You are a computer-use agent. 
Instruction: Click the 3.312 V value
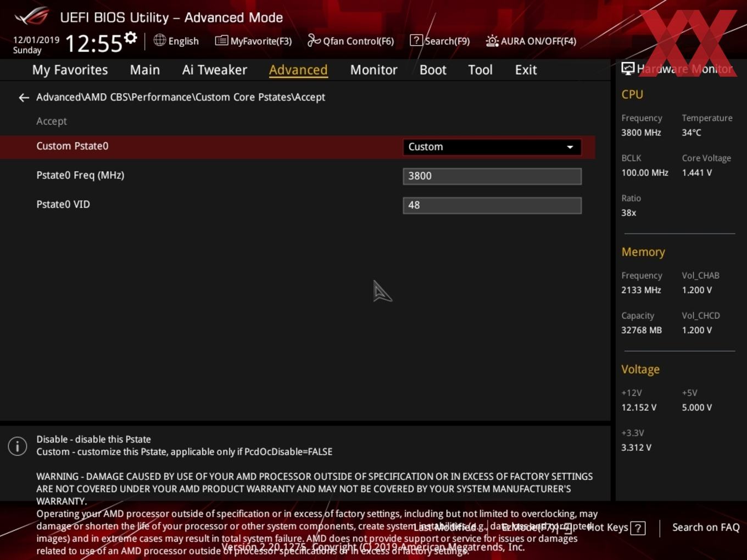[636, 447]
